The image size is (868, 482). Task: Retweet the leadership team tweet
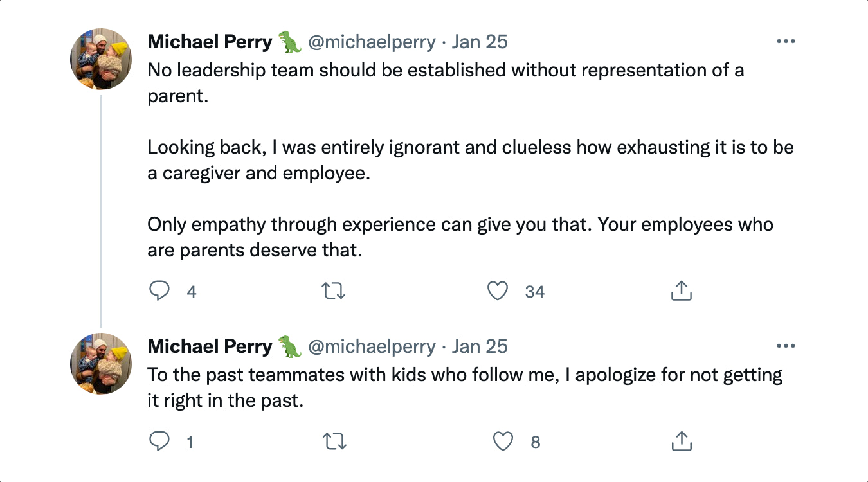click(333, 292)
